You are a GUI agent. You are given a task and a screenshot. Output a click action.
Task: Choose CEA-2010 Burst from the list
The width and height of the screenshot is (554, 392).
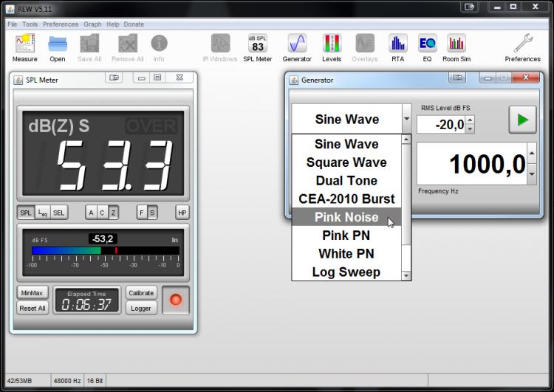click(346, 199)
